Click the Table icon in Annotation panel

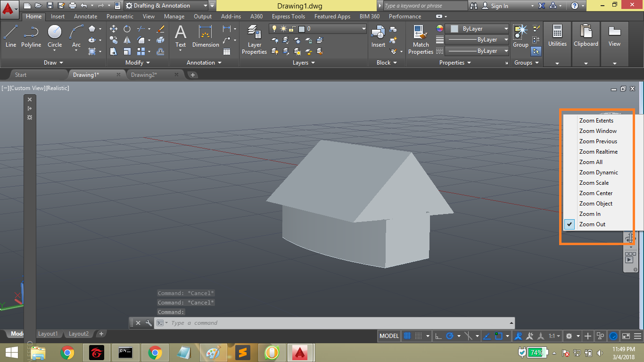click(x=227, y=51)
